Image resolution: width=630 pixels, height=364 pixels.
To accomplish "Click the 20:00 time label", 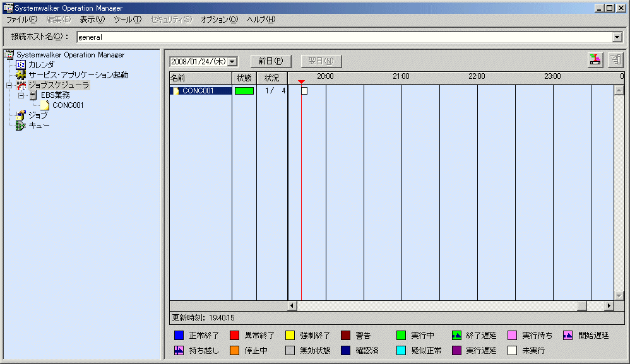I will [325, 76].
